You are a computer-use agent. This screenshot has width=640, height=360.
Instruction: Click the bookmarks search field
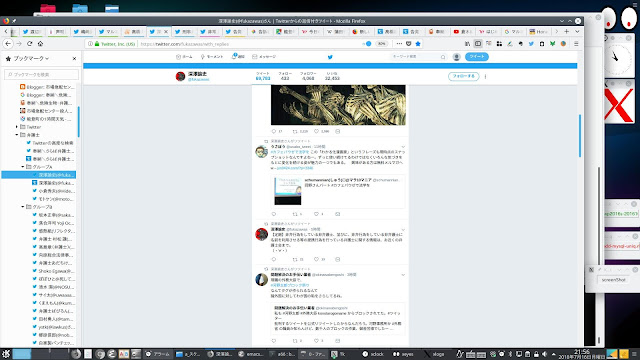42,74
